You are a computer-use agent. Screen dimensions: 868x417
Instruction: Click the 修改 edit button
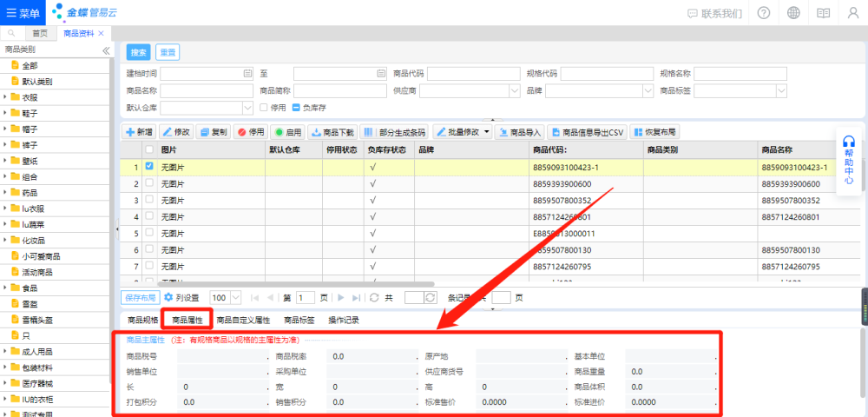pos(176,132)
